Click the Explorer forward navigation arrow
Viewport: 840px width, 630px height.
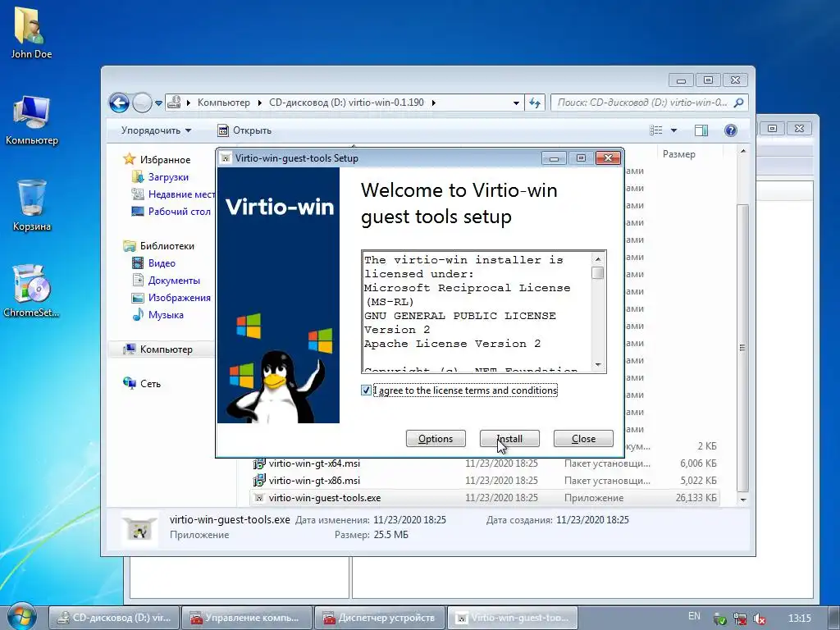[x=142, y=103]
